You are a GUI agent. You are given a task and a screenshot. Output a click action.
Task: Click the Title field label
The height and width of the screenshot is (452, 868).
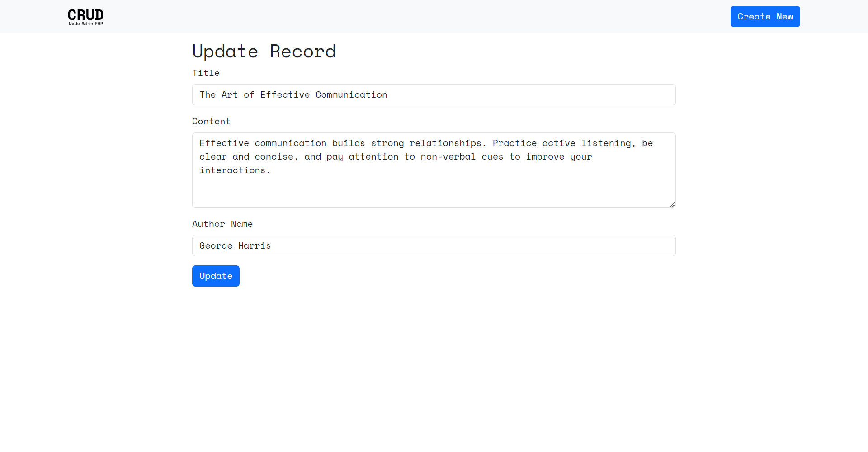tap(206, 73)
